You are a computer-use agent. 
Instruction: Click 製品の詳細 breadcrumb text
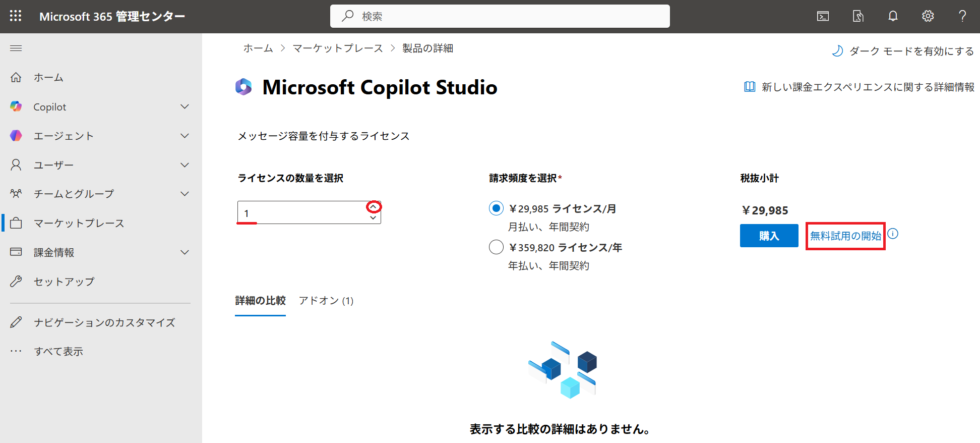[x=427, y=48]
